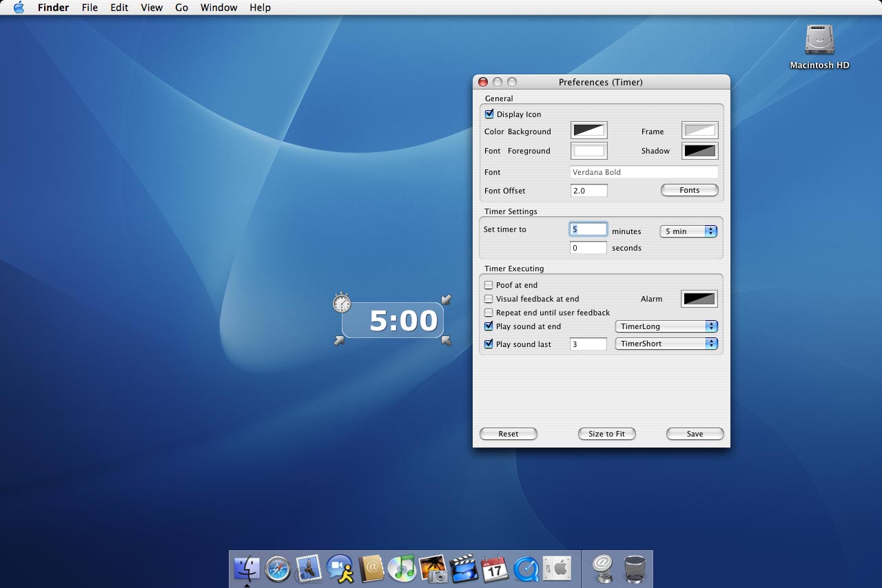882x588 pixels.
Task: Click the top-right resize arrow of the timer widget
Action: [x=447, y=300]
